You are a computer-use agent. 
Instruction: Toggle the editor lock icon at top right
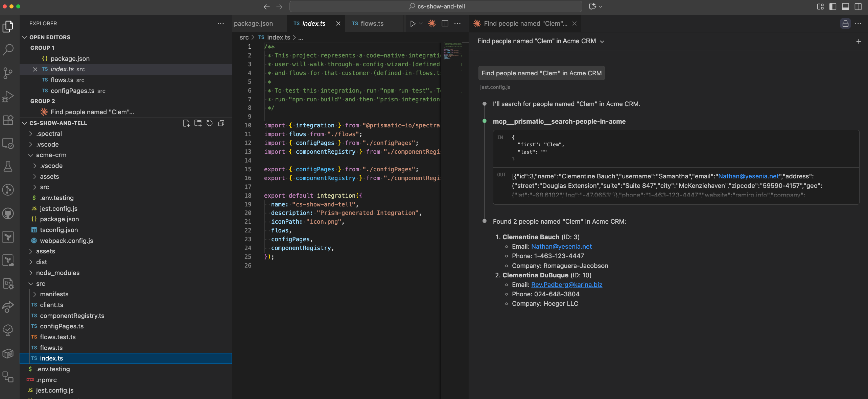pos(845,23)
